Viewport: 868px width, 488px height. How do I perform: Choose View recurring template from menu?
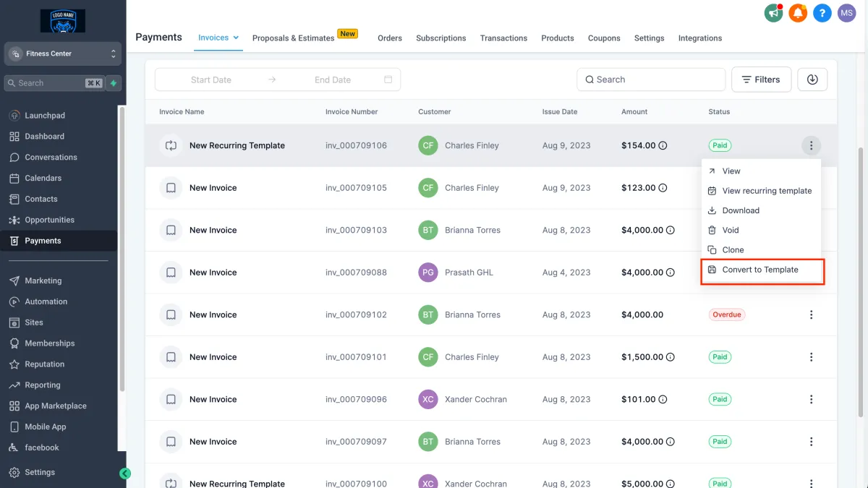coord(766,191)
